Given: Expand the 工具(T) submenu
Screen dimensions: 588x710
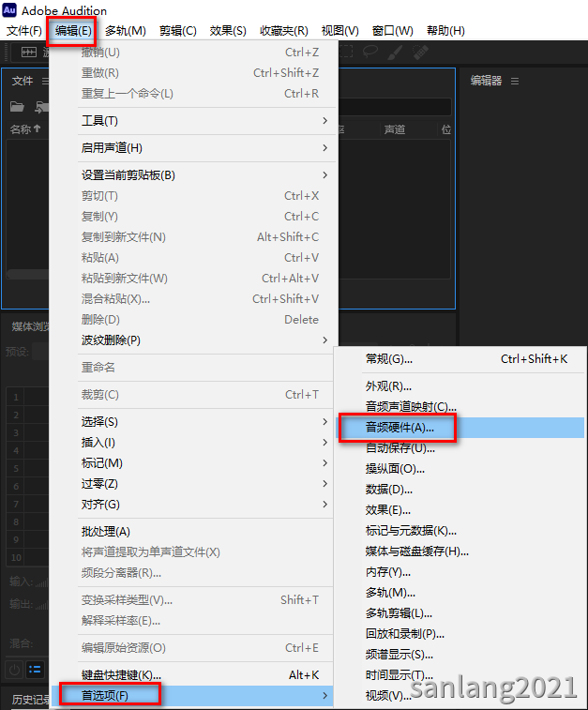Looking at the screenshot, I should point(206,121).
